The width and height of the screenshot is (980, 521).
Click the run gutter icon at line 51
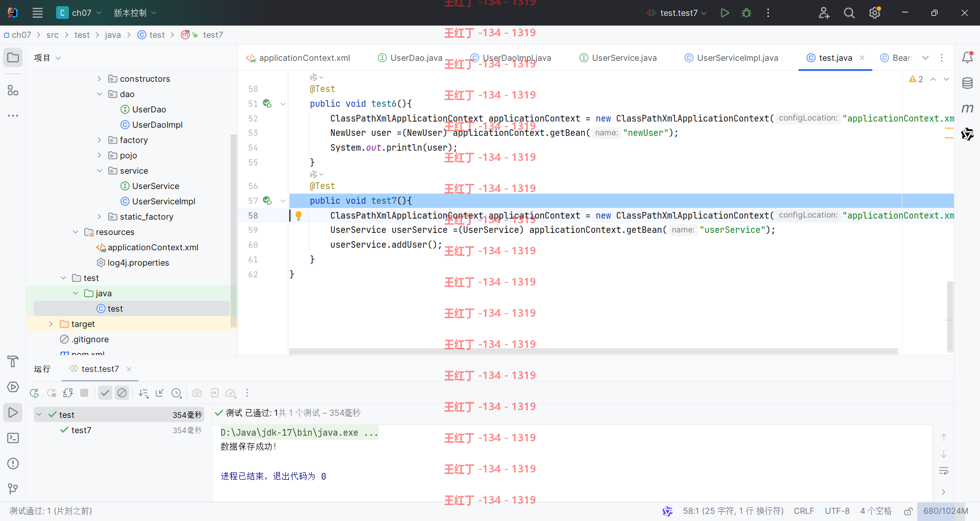267,104
